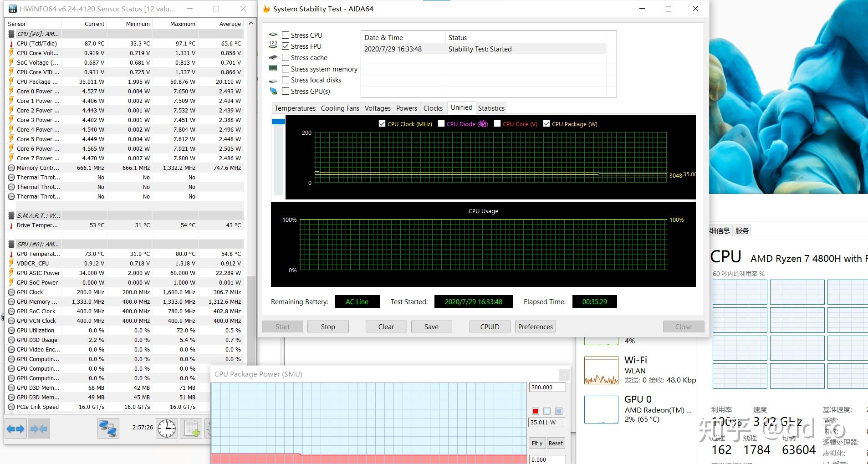Image resolution: width=868 pixels, height=464 pixels.
Task: Open the Statistics tab
Action: [x=491, y=108]
